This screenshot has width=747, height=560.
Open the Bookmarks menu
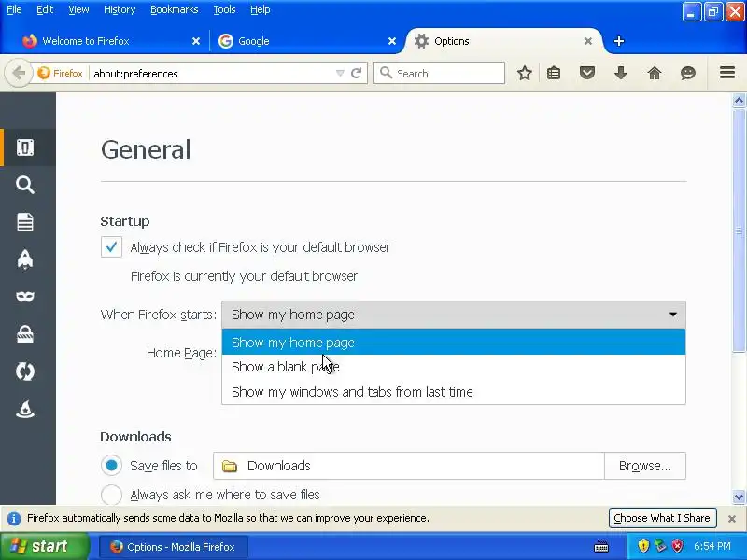coord(175,9)
